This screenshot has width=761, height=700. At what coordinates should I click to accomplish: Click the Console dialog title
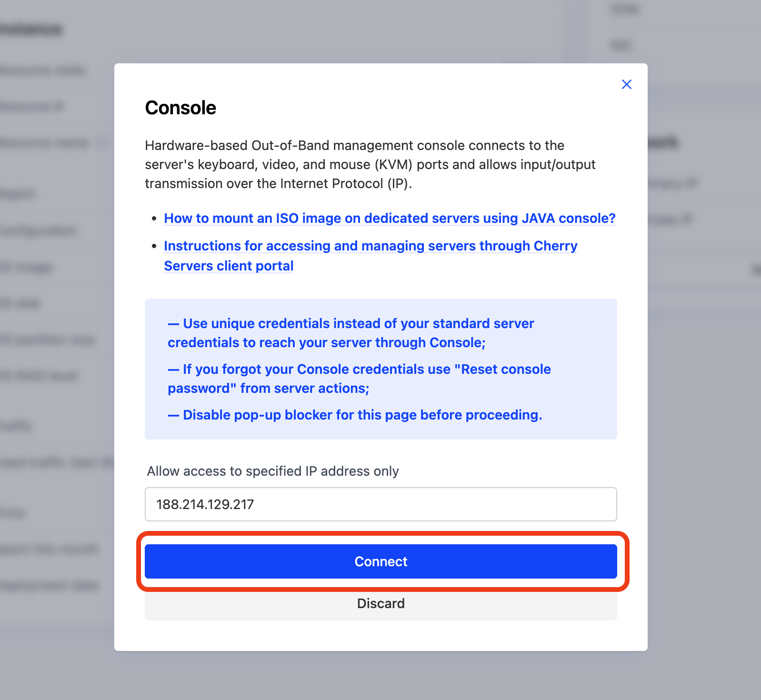pos(180,108)
